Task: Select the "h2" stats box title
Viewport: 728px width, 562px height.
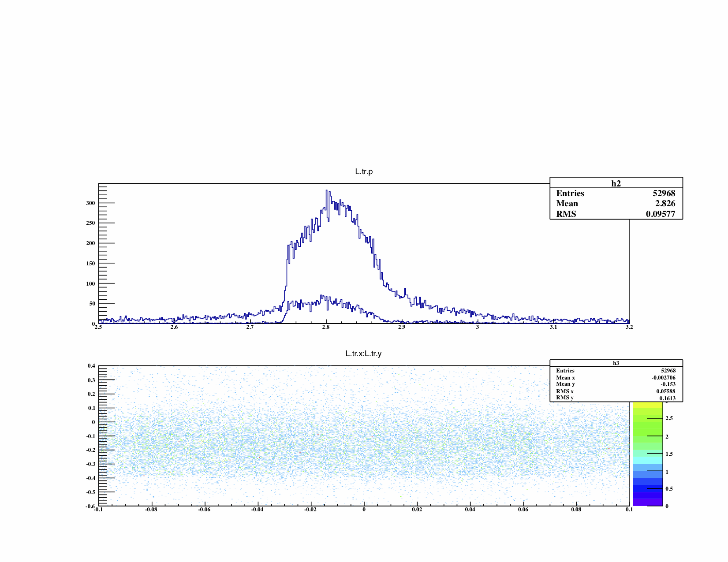Action: 616,183
